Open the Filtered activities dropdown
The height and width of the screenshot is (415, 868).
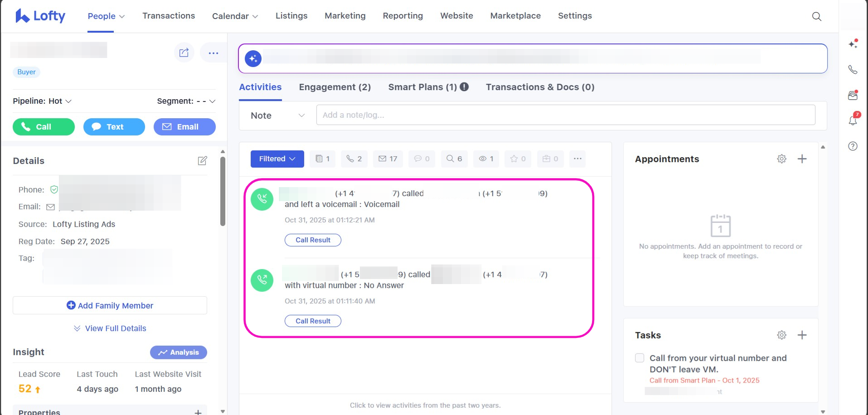point(277,159)
